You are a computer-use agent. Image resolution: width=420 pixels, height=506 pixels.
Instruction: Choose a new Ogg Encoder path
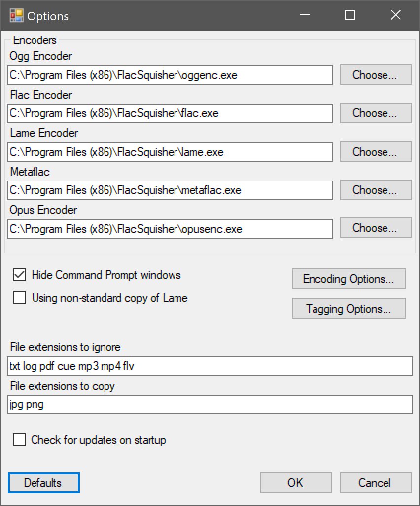tap(375, 75)
